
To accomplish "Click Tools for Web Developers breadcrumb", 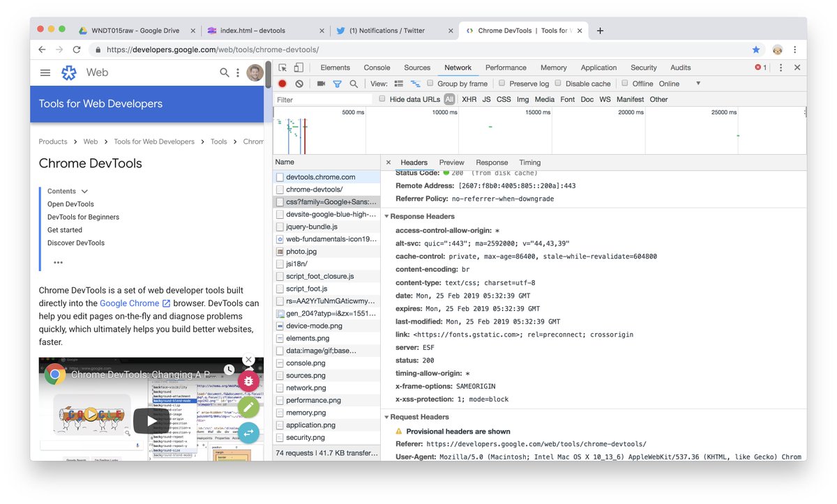I will (154, 142).
